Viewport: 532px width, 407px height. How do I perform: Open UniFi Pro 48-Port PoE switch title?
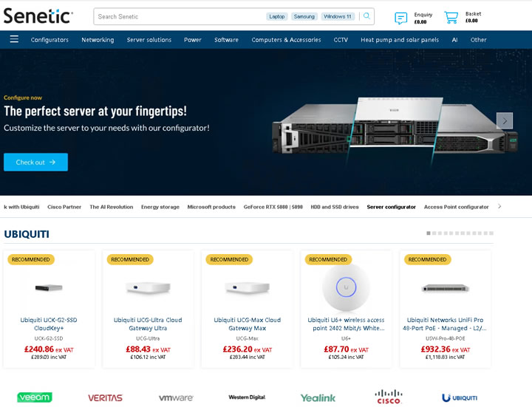[x=445, y=324]
